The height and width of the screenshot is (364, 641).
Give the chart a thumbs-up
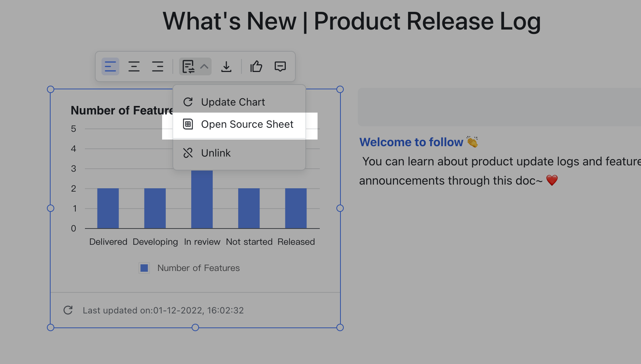[256, 66]
